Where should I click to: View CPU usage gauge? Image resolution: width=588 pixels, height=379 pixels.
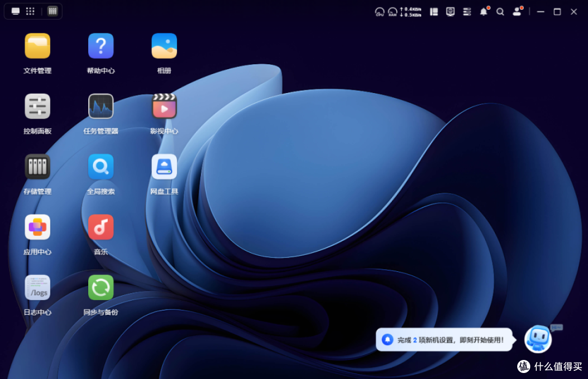point(379,12)
